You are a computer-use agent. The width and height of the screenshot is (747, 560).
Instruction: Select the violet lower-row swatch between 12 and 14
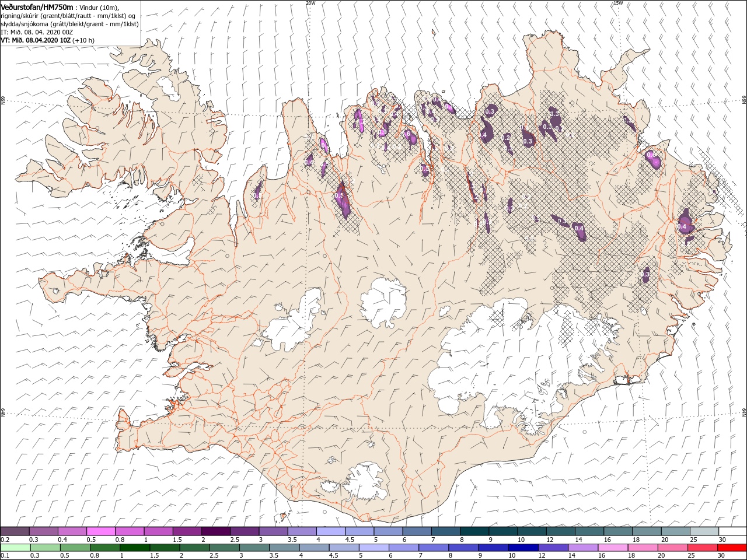click(x=552, y=548)
